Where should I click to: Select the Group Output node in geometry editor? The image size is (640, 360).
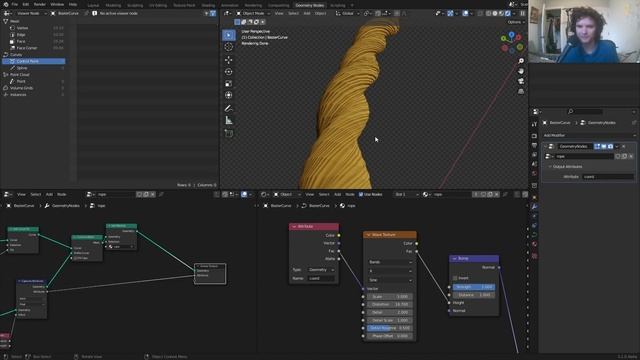[210, 273]
